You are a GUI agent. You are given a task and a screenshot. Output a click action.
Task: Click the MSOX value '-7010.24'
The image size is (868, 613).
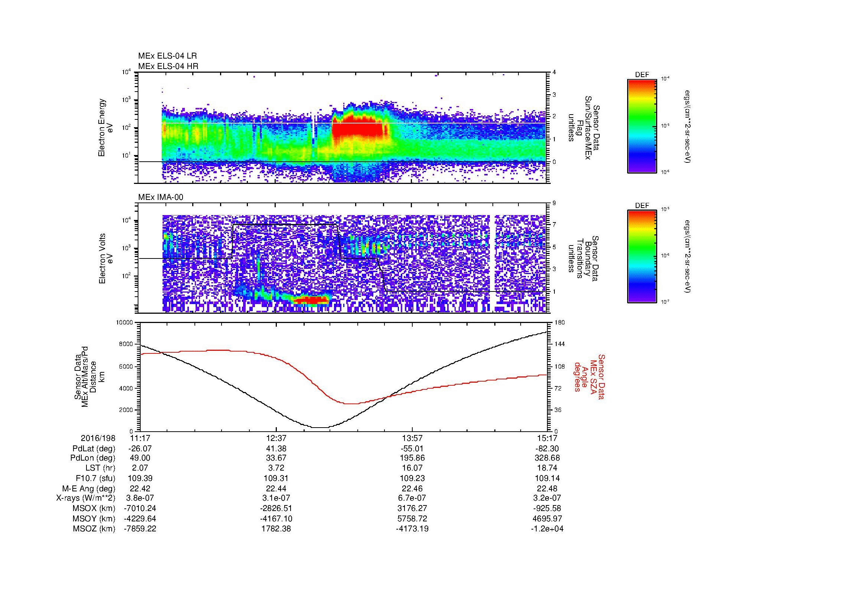(140, 508)
